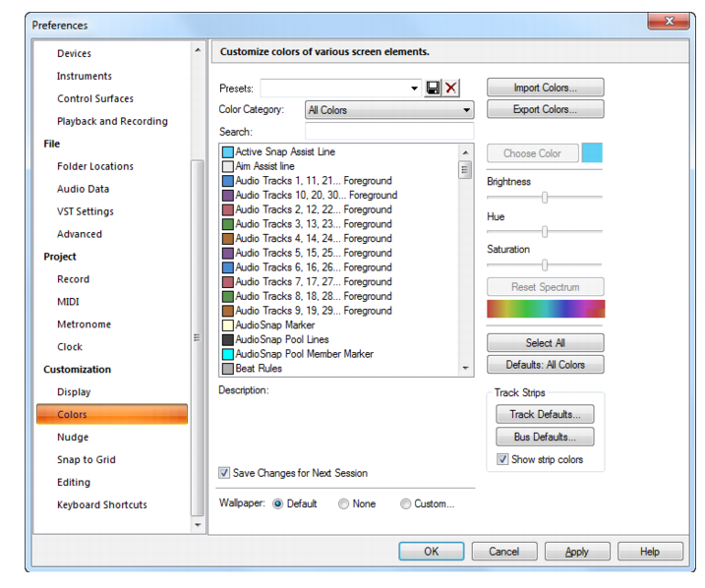The width and height of the screenshot is (705, 588).
Task: Click the Beat Rules gray swatch icon
Action: [228, 369]
